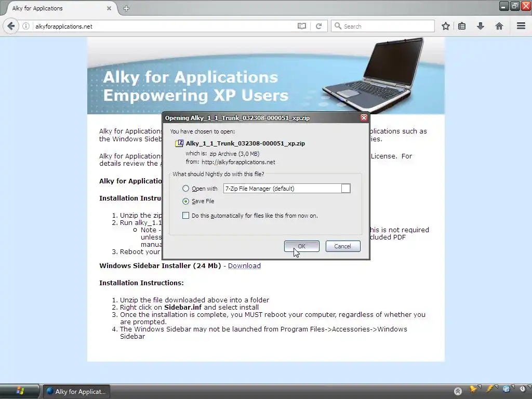Image resolution: width=532 pixels, height=399 pixels.
Task: Check Do this automatically for files
Action: coord(185,216)
